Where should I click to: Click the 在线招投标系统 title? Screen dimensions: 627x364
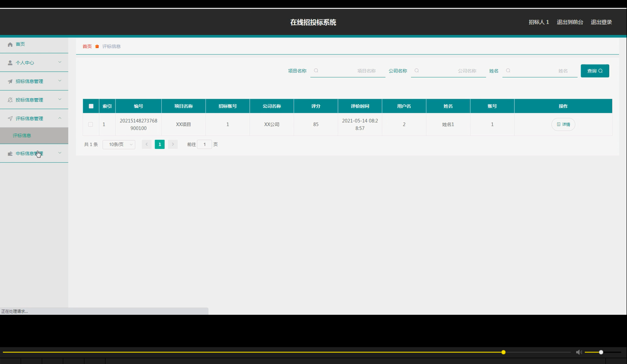click(313, 22)
